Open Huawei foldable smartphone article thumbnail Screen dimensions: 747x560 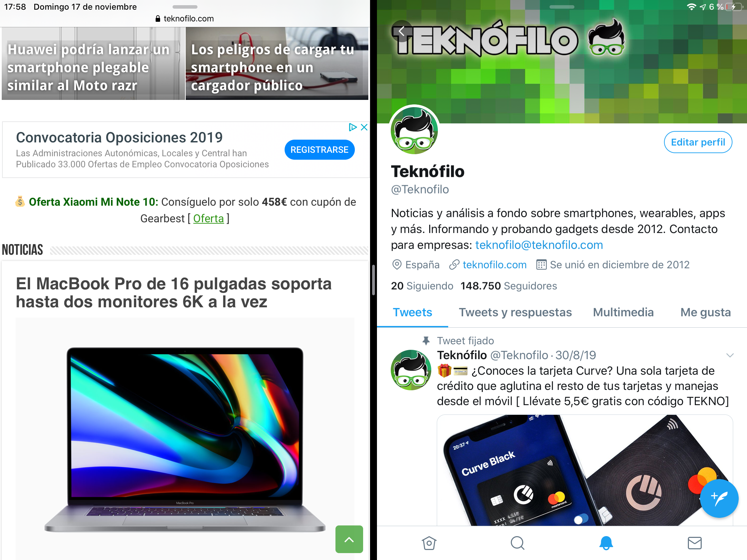click(x=93, y=64)
